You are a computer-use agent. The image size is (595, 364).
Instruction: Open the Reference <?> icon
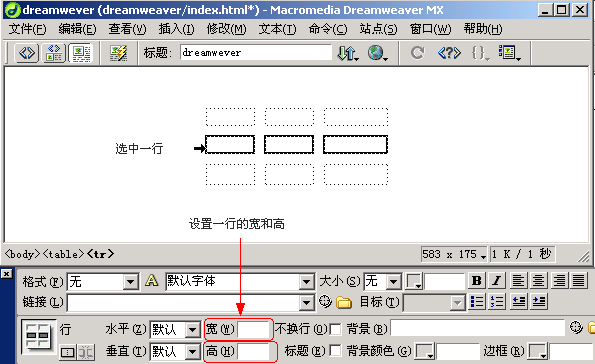449,53
